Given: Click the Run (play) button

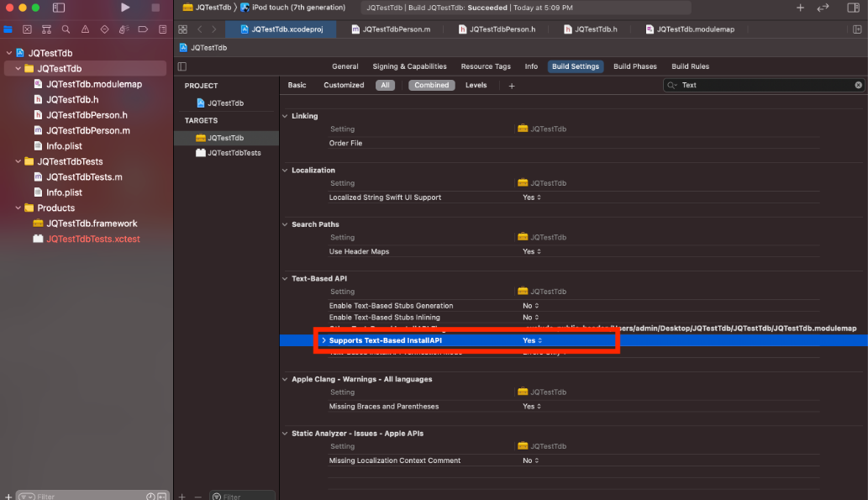Looking at the screenshot, I should (125, 8).
